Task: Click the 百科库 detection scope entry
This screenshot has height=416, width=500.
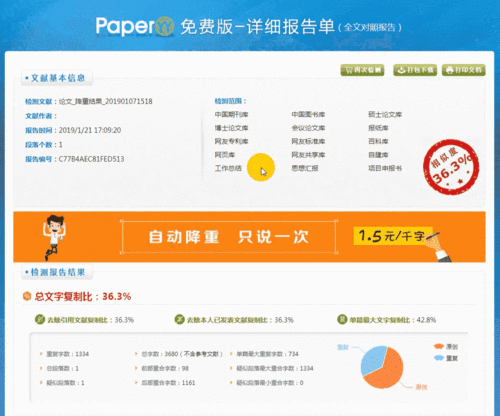Action: [378, 141]
